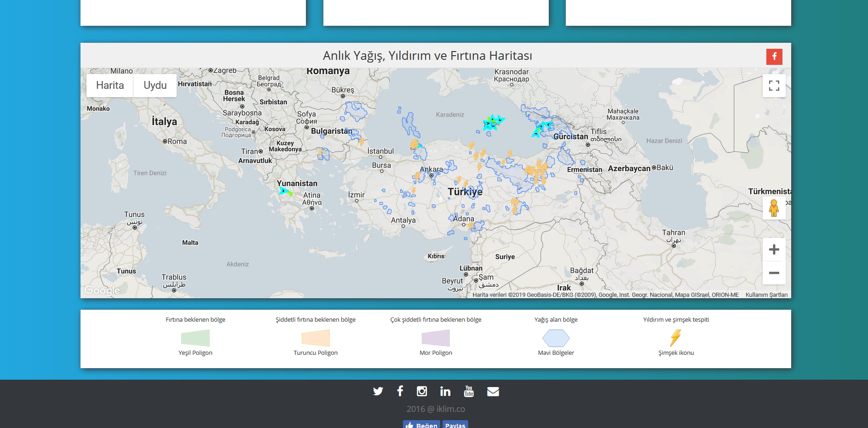Click the 'Şiddetli fırtına beklenen bölge' label
Image resolution: width=868 pixels, height=428 pixels.
click(316, 320)
